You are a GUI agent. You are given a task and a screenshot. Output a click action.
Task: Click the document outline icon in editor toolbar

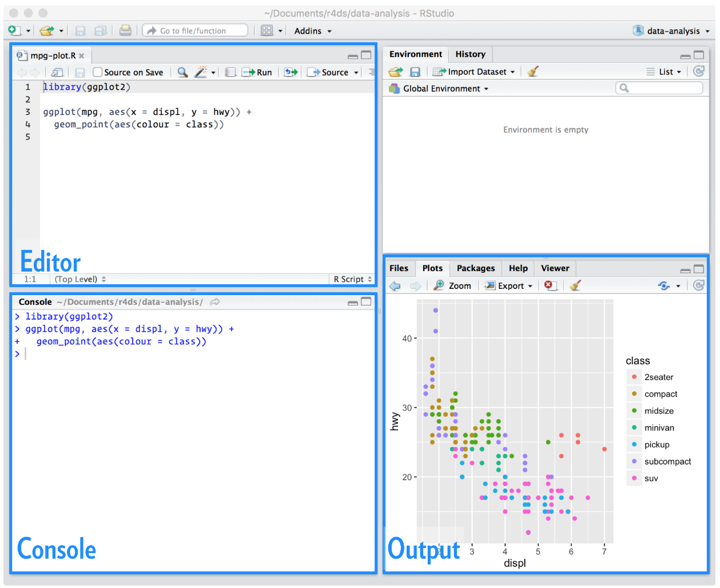tap(372, 72)
